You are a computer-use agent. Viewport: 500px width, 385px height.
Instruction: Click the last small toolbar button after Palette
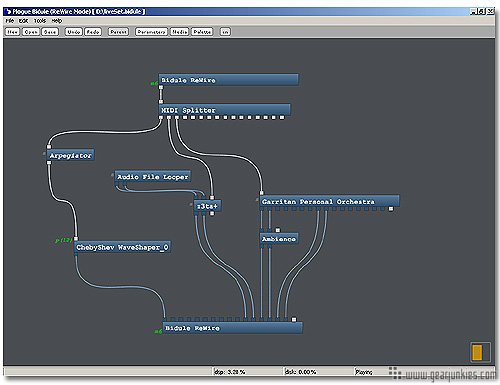click(225, 32)
